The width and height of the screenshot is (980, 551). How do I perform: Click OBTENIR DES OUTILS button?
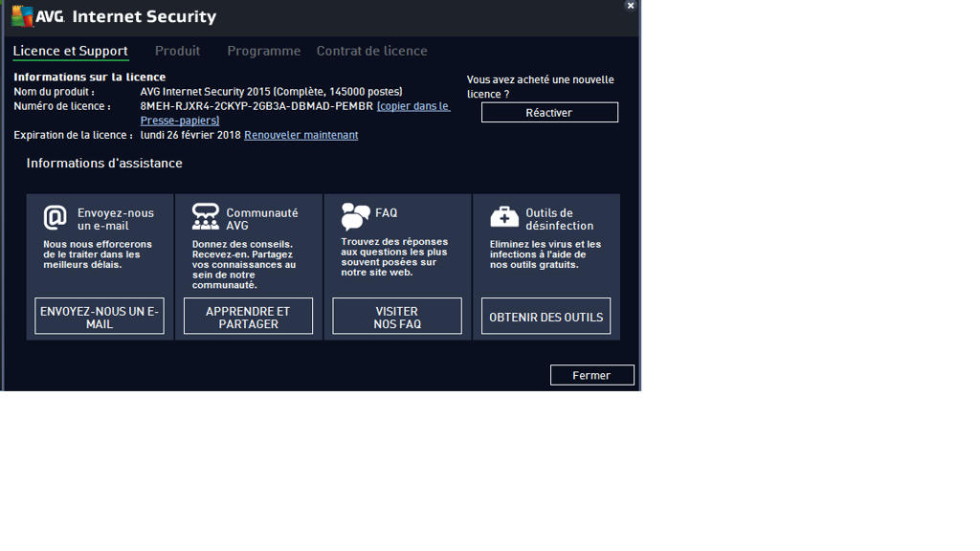546,316
